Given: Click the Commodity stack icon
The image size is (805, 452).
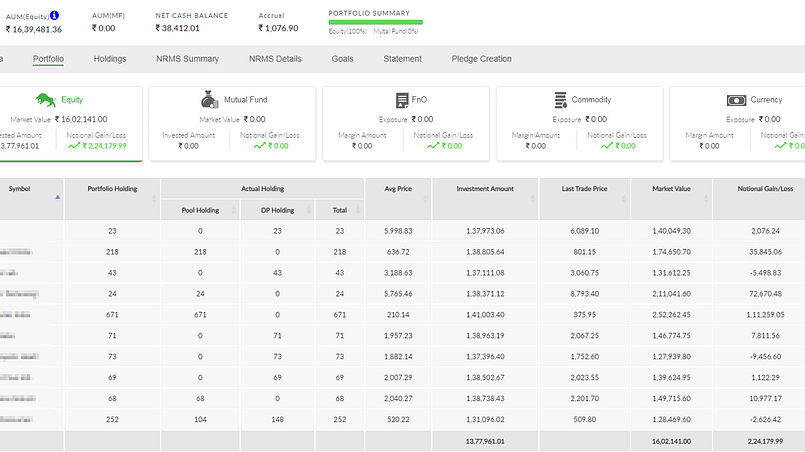Looking at the screenshot, I should pos(561,100).
